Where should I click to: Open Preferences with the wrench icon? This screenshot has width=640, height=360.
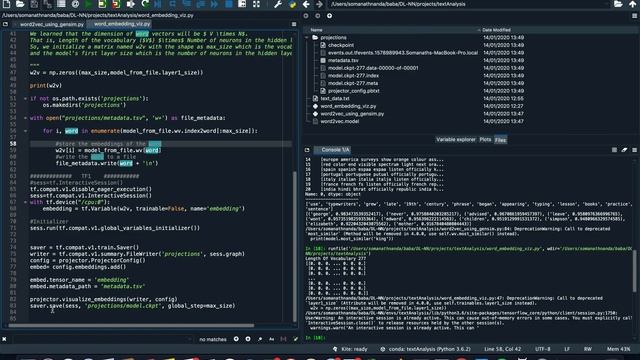tap(278, 4)
